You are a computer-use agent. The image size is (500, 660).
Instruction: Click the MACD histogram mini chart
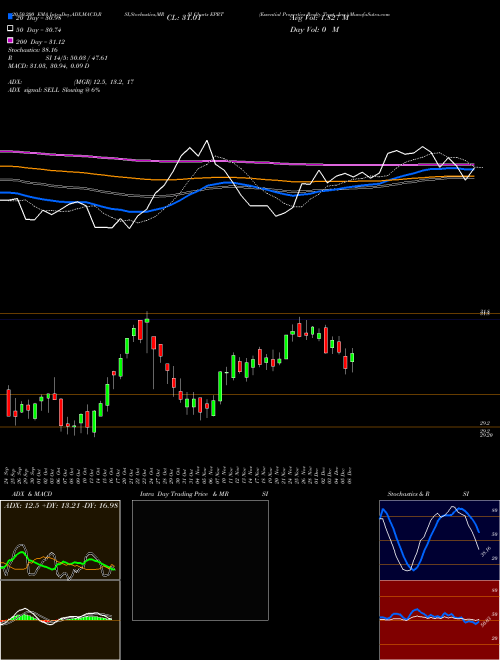click(60, 620)
